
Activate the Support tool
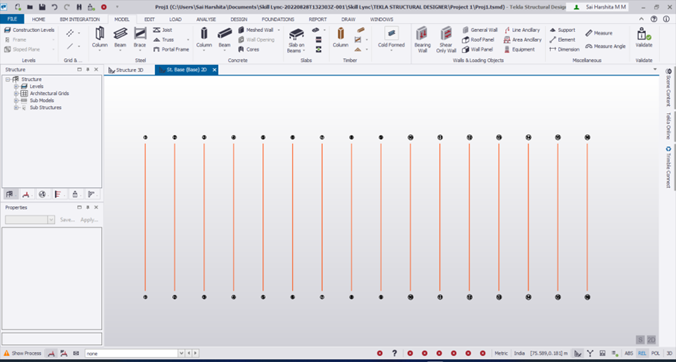coord(562,30)
